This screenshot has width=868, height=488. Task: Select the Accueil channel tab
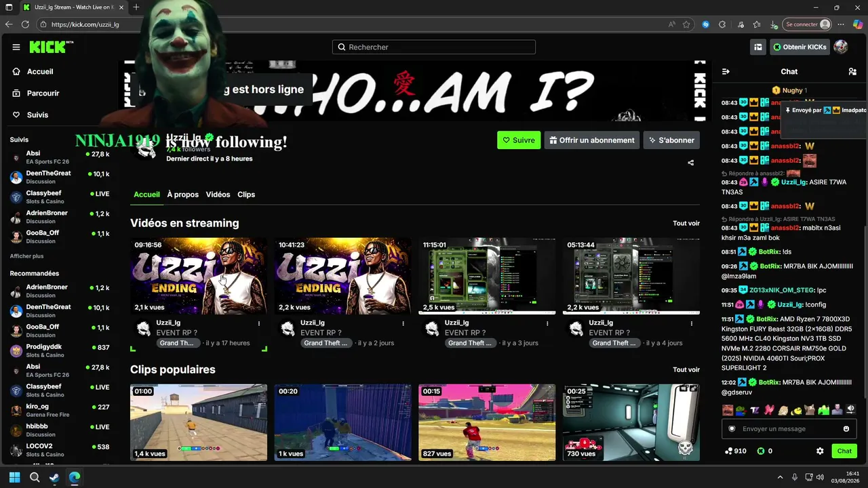[146, 195]
